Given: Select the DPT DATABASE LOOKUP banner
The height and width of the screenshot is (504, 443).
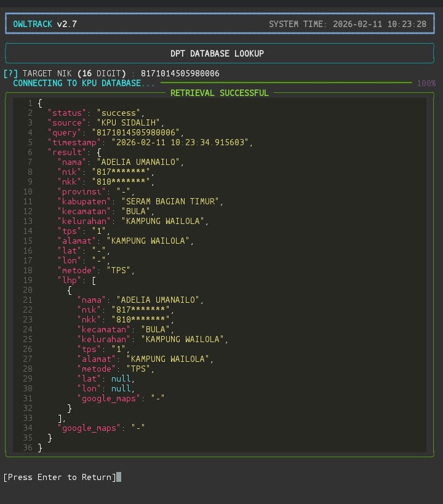Looking at the screenshot, I should pos(220,53).
